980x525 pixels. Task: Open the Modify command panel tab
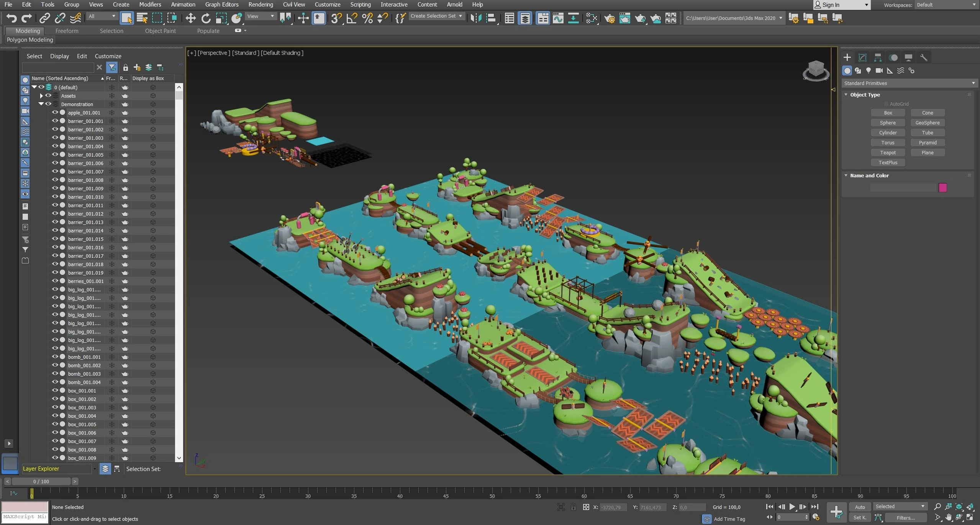coord(862,57)
